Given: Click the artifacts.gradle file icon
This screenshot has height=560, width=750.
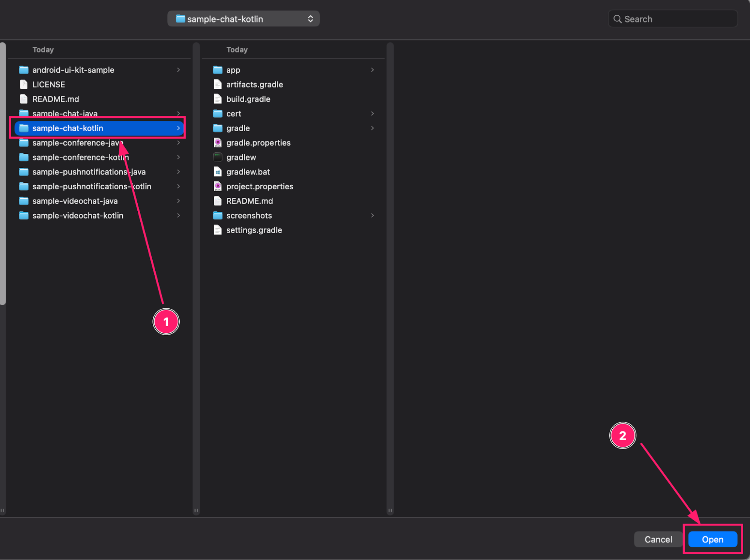Looking at the screenshot, I should pos(218,84).
